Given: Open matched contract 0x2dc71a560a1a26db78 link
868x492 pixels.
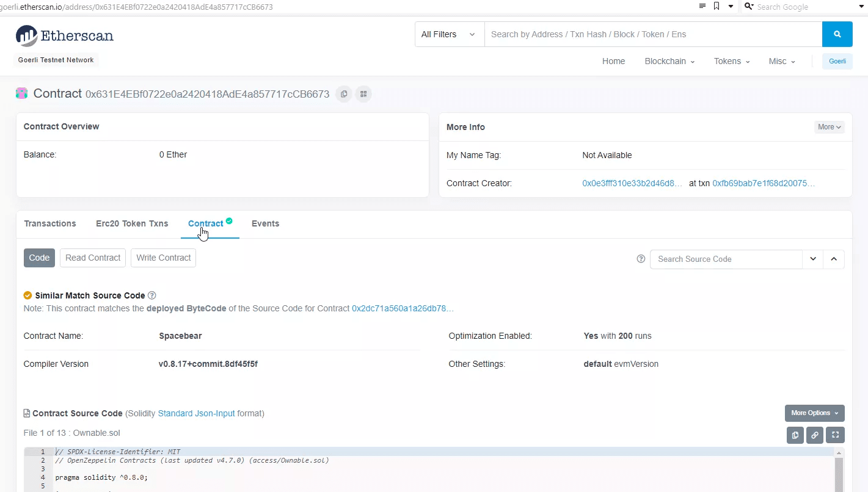Looking at the screenshot, I should click(403, 309).
